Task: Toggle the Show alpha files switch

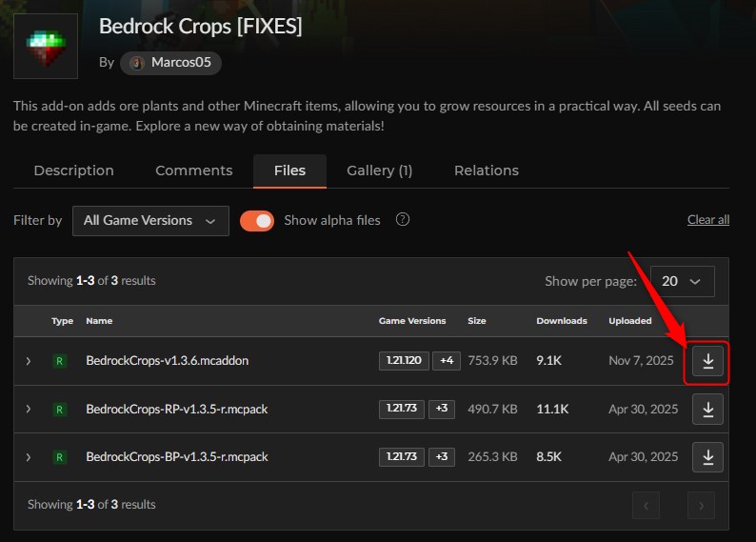Action: [257, 221]
